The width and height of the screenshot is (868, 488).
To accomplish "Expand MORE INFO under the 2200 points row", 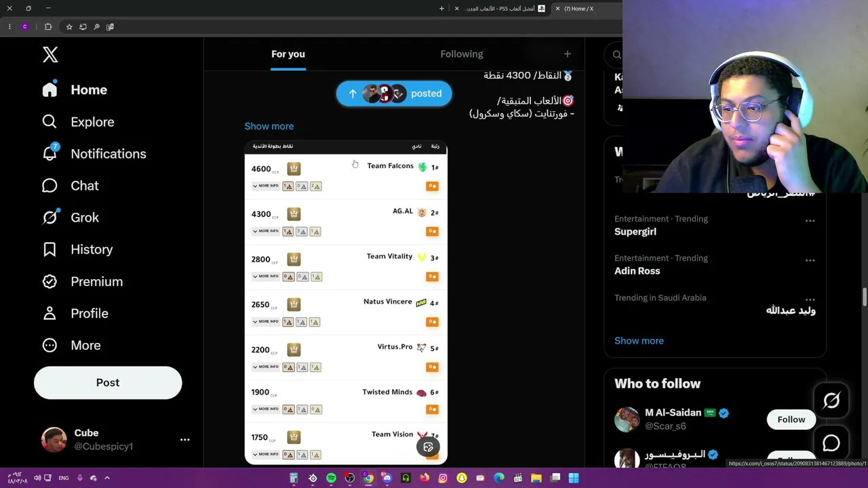I will pos(265,367).
